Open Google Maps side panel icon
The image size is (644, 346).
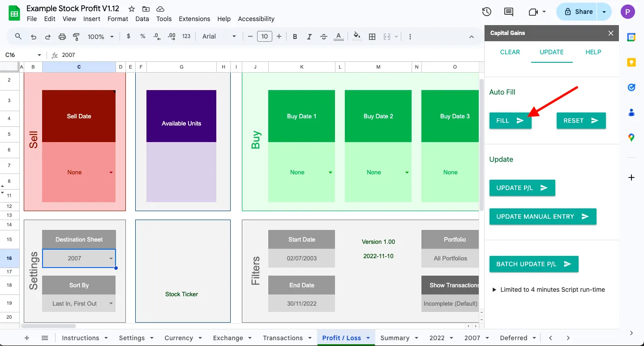pos(631,138)
